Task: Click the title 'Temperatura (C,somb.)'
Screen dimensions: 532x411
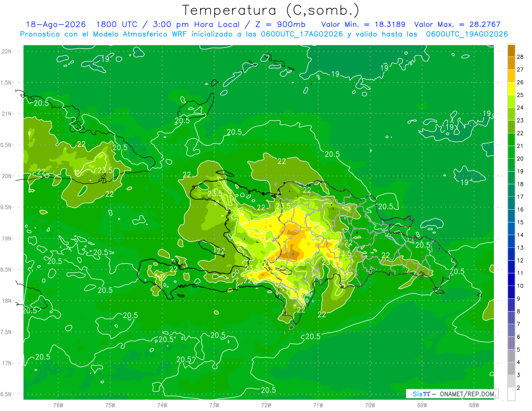Action: click(270, 10)
